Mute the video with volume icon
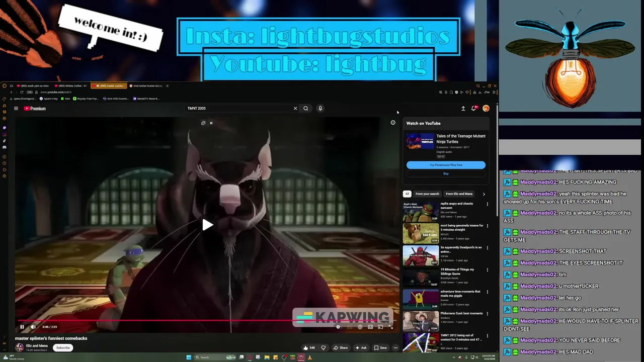Image resolution: width=644 pixels, height=362 pixels. [33, 327]
